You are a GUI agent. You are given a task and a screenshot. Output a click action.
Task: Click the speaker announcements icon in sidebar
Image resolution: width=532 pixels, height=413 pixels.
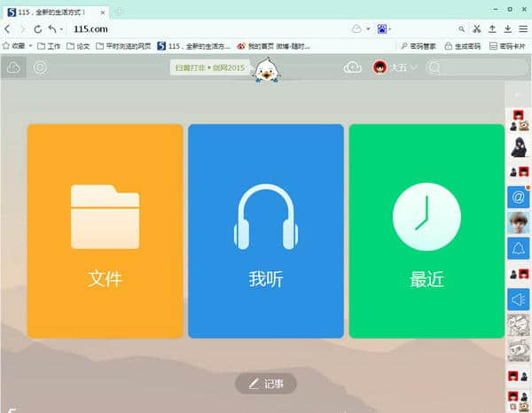click(518, 300)
